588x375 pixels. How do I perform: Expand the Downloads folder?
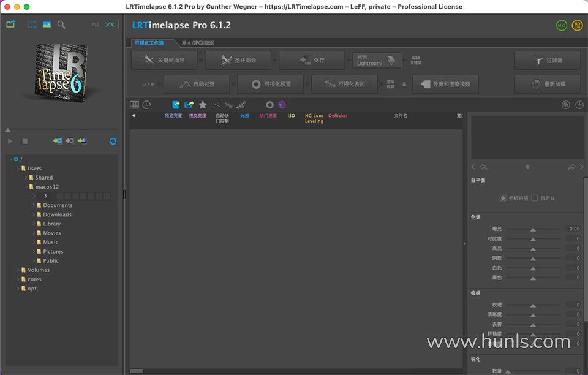pos(34,214)
